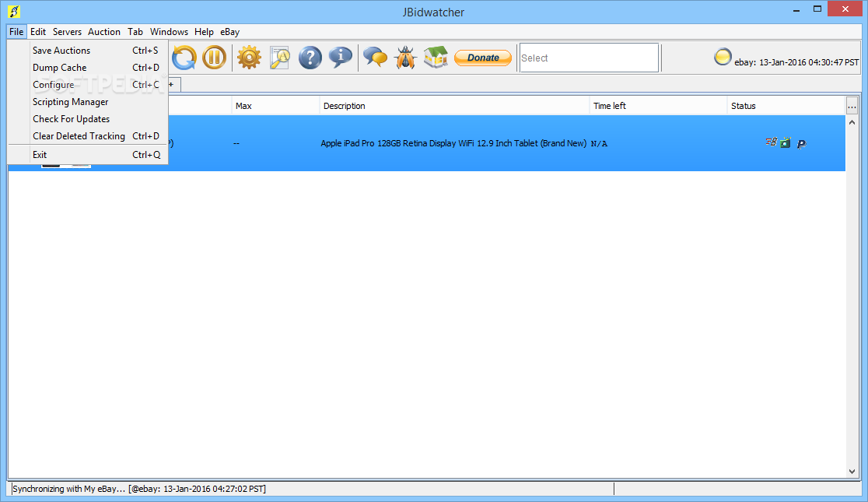Screen dimensions: 868x502
Task: Click Exit in the File menu
Action: [x=88, y=155]
